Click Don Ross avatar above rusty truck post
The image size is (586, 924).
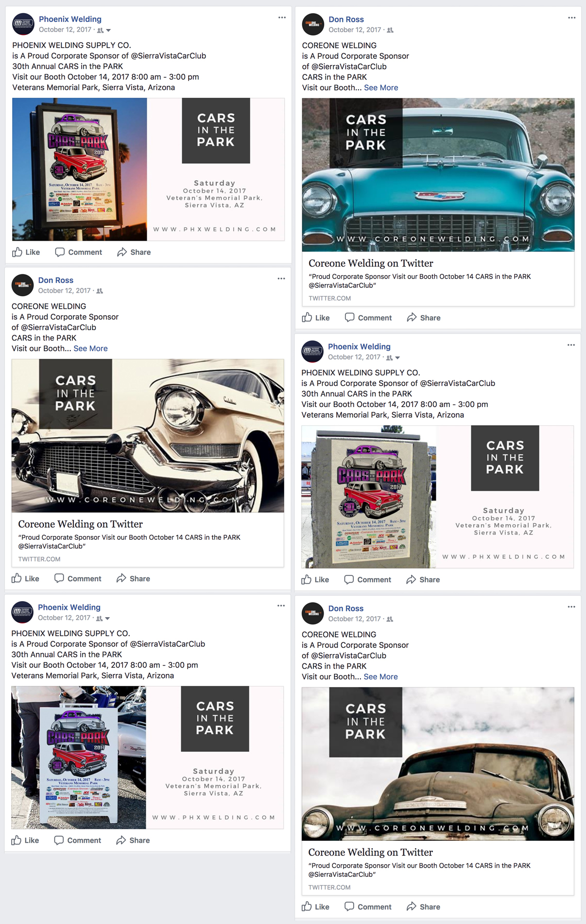pos(312,613)
